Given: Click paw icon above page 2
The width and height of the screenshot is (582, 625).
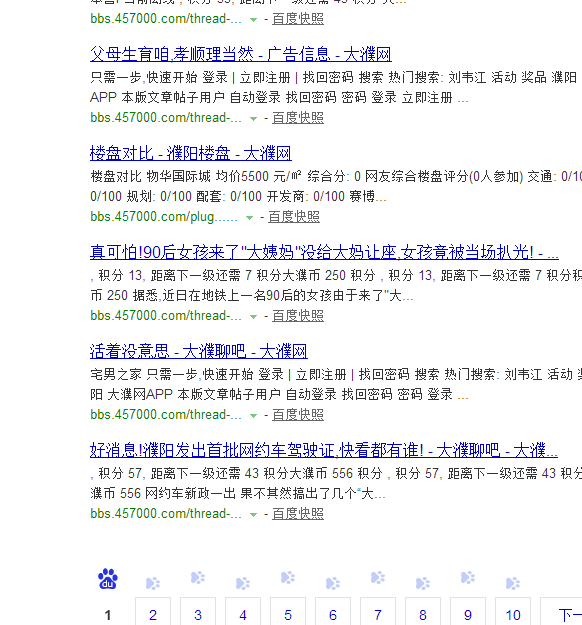Looking at the screenshot, I should coord(153,583).
